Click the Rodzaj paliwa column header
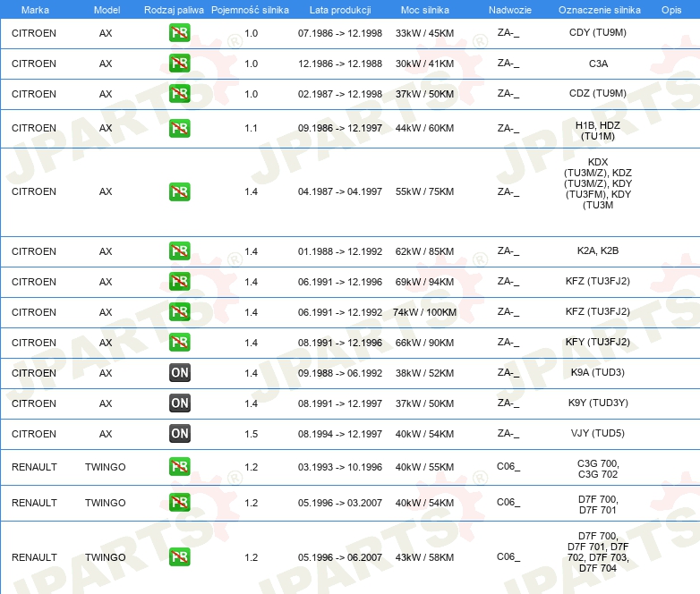700x594 pixels. click(x=174, y=10)
